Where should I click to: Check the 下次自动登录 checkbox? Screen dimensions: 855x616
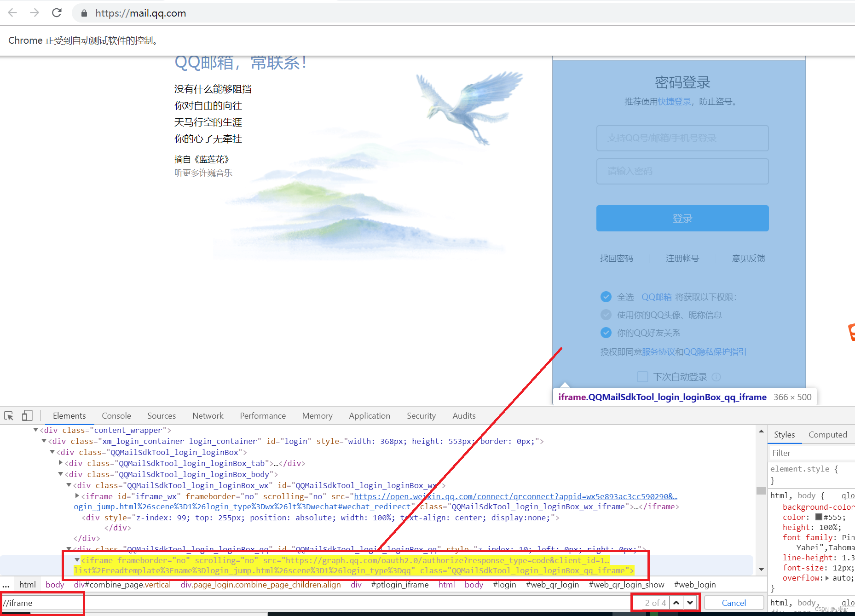pyautogui.click(x=642, y=377)
